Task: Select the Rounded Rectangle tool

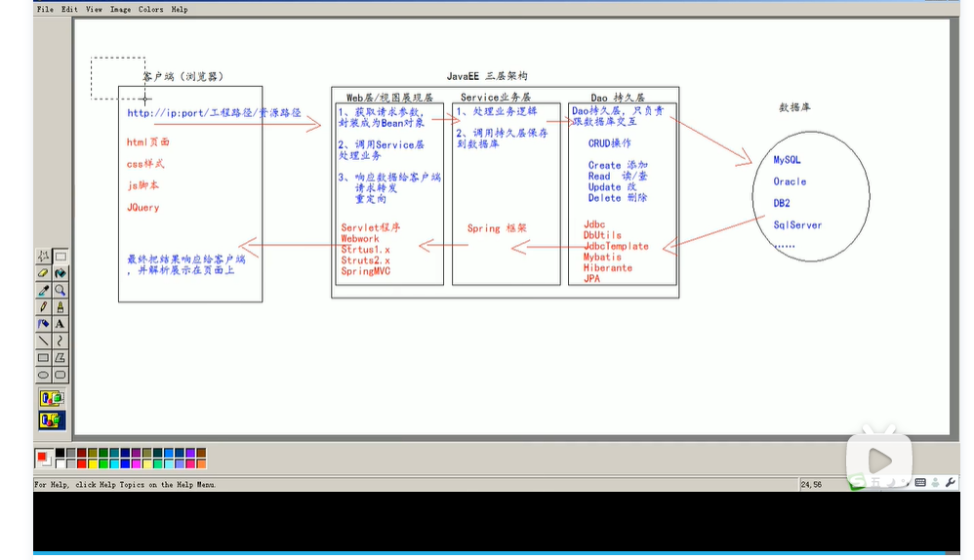Action: pos(61,375)
